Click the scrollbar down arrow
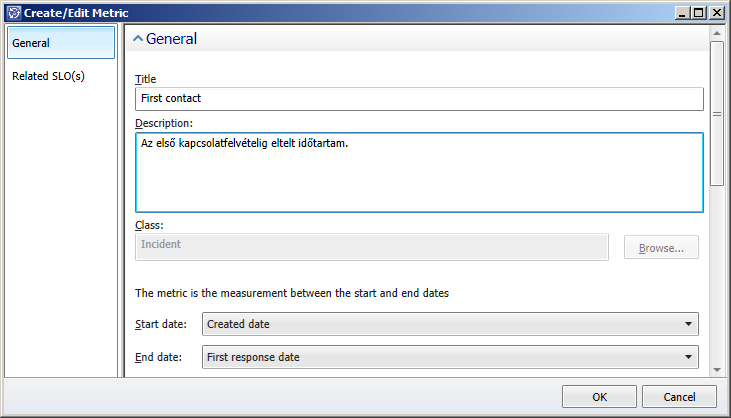Image resolution: width=731 pixels, height=418 pixels. [717, 370]
